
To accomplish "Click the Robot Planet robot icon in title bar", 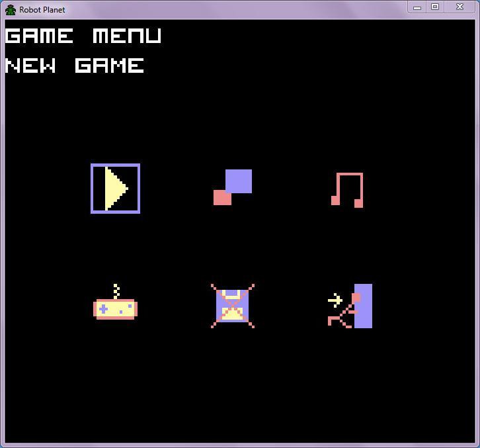I will 11,10.
